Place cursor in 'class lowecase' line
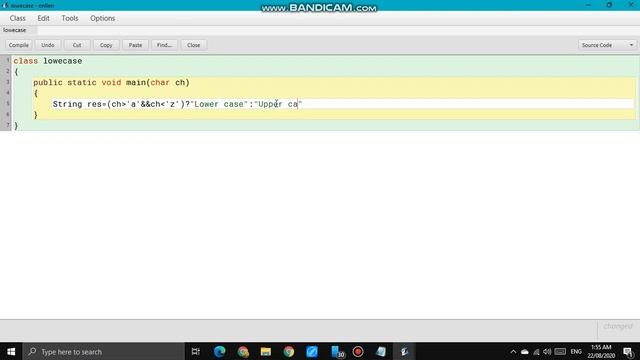Screen dimensions: 640x360 click(x=48, y=61)
